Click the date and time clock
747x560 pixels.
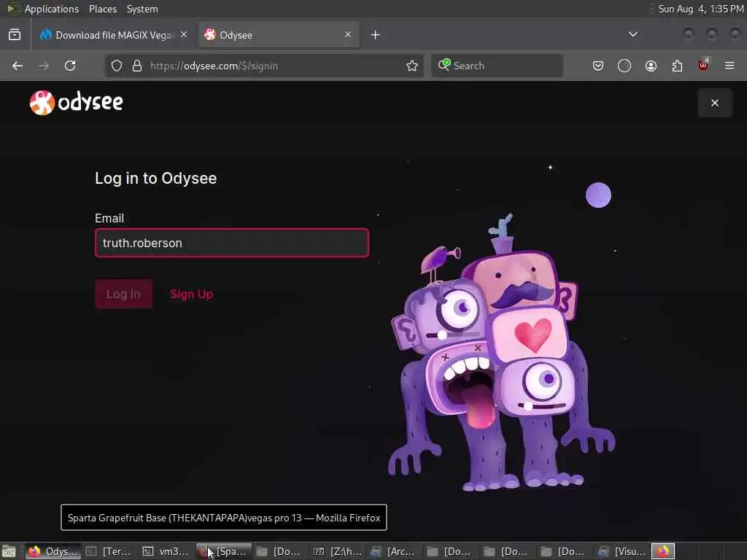tap(700, 9)
